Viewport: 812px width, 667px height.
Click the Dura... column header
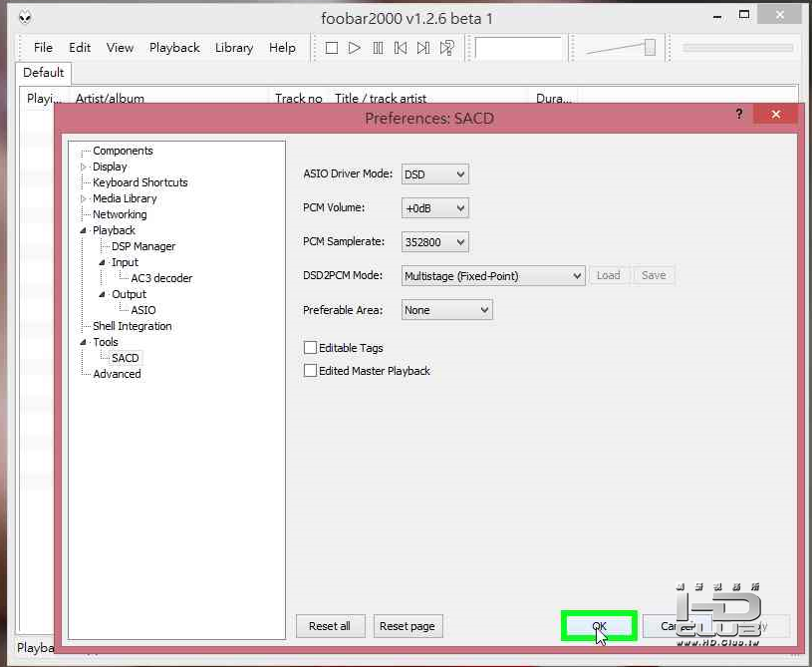coord(554,97)
